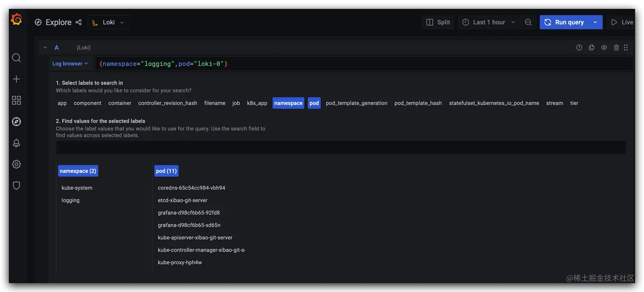Toggle the pod_template_generation label

click(x=356, y=103)
